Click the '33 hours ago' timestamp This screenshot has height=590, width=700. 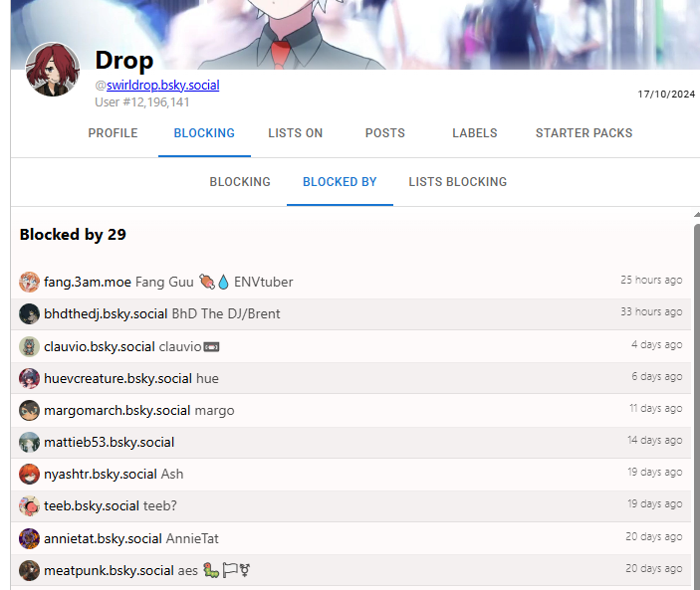coord(651,311)
